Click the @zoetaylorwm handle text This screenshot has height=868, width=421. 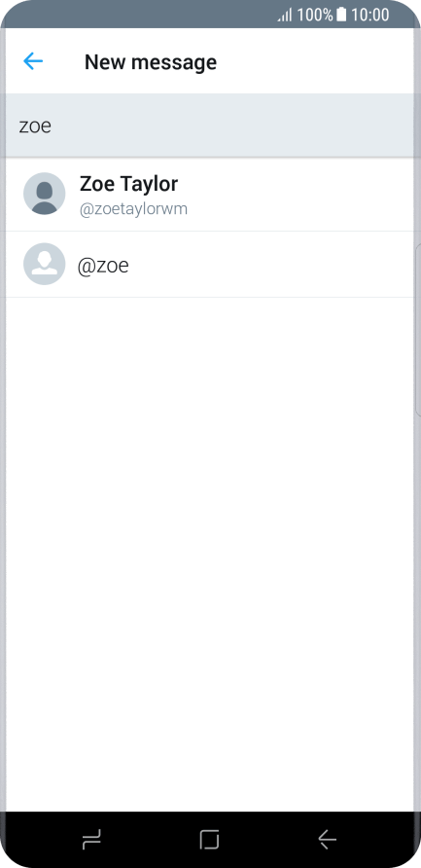click(x=134, y=209)
